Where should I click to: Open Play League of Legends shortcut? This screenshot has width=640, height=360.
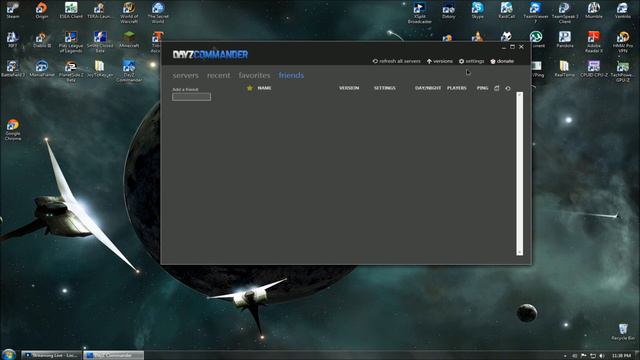tap(71, 42)
